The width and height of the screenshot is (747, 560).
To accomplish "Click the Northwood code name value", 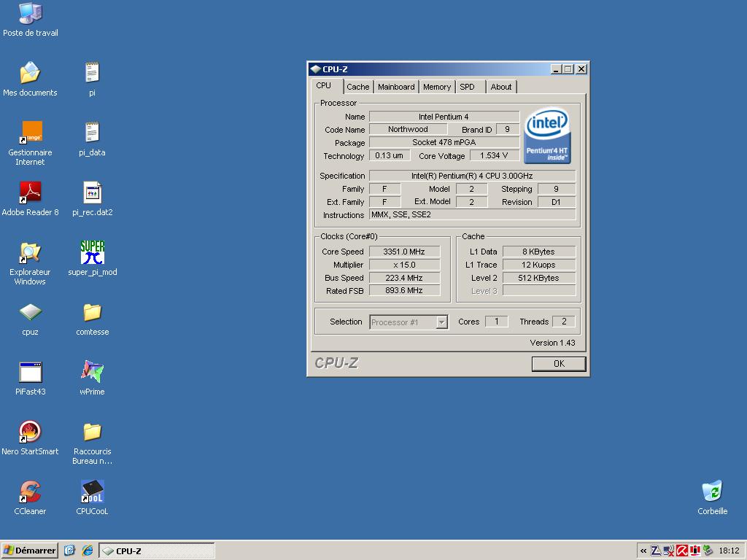I will pos(409,130).
